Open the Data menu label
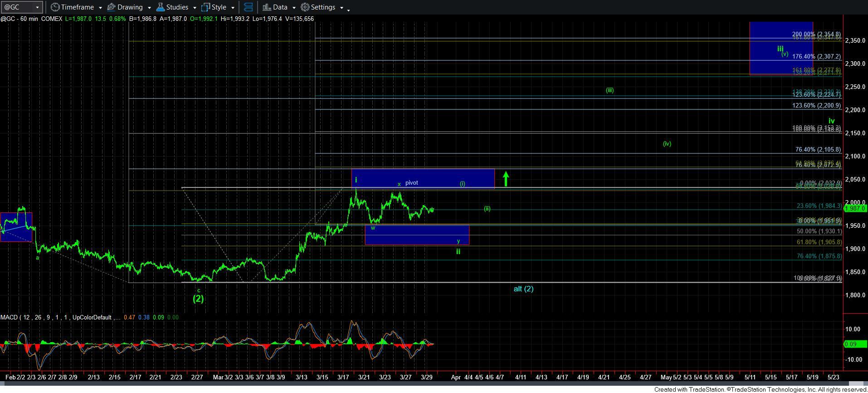This screenshot has height=393, width=868. [280, 7]
